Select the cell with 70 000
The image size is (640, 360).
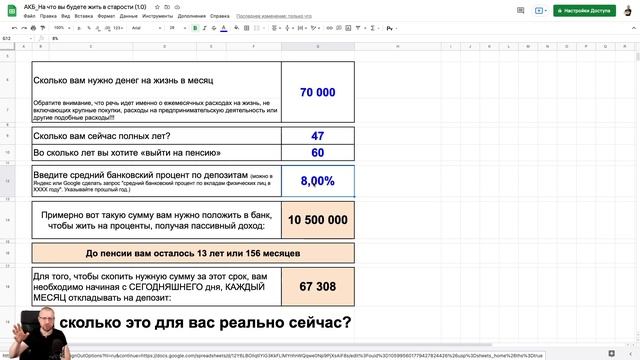pos(318,92)
